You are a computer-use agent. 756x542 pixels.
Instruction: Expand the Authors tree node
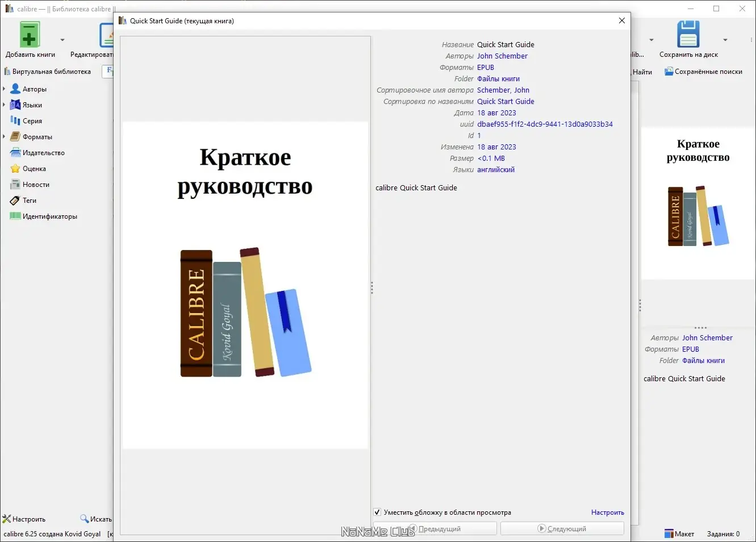pos(4,89)
